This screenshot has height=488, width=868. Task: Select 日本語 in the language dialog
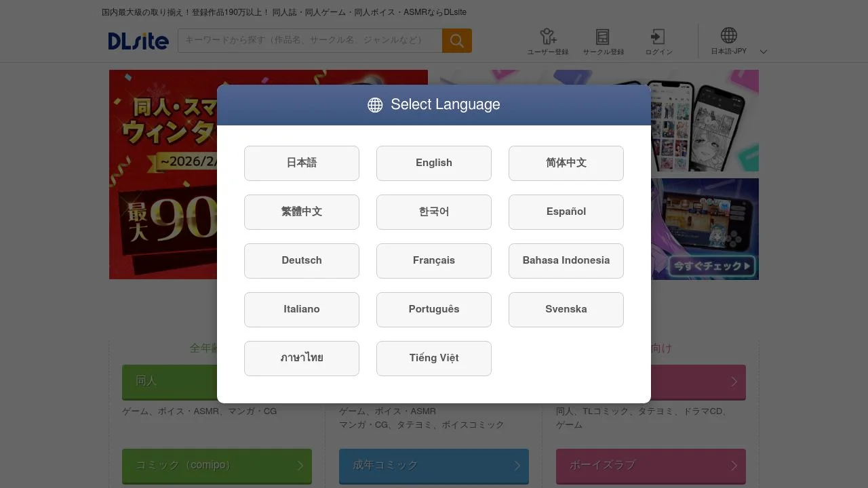point(301,163)
